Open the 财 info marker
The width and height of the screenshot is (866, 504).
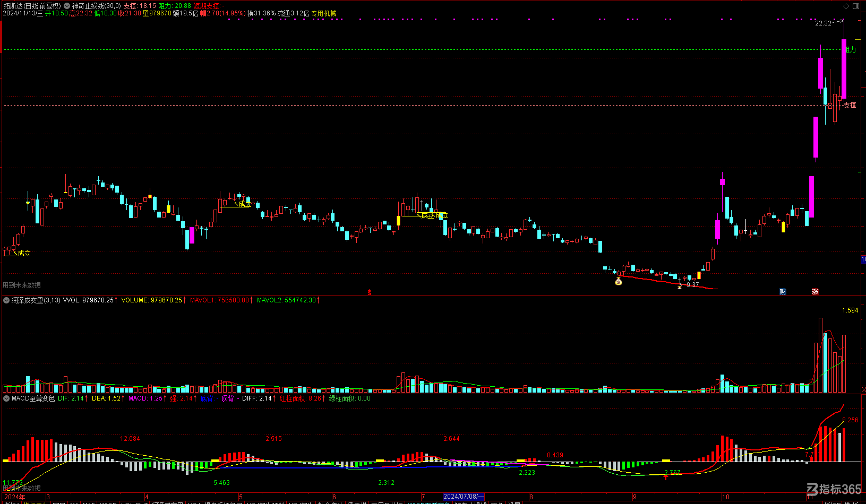point(783,292)
